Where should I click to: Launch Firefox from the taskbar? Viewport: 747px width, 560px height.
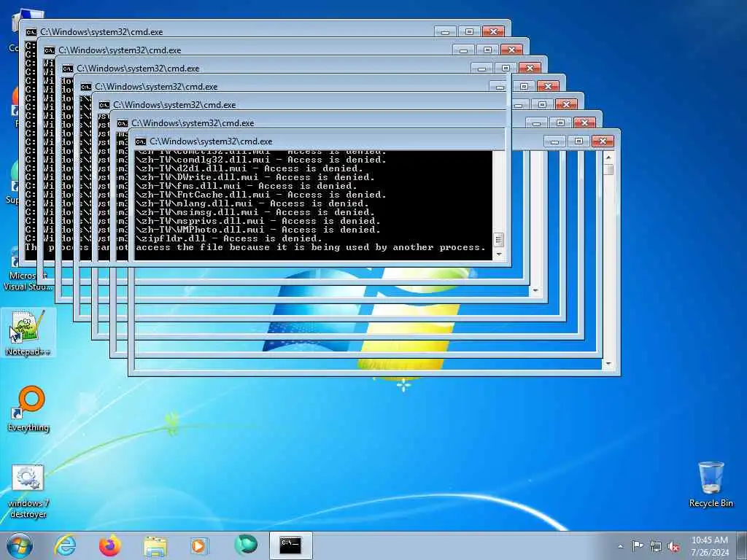pyautogui.click(x=109, y=545)
